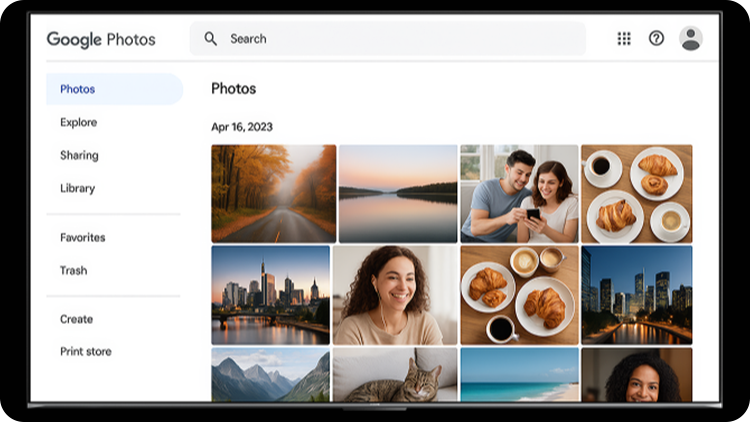Select the couple looking at phone photo
The image size is (750, 422).
[x=519, y=193]
